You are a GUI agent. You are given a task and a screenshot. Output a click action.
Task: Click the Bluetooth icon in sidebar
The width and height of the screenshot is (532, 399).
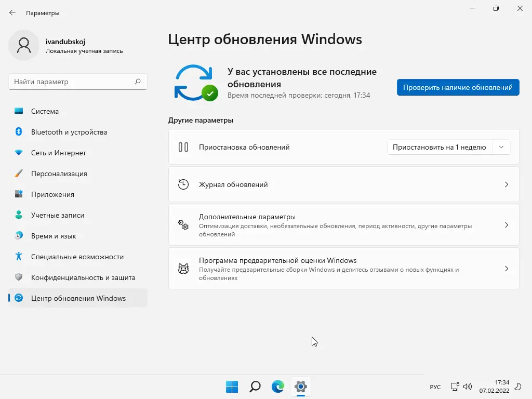click(x=19, y=131)
